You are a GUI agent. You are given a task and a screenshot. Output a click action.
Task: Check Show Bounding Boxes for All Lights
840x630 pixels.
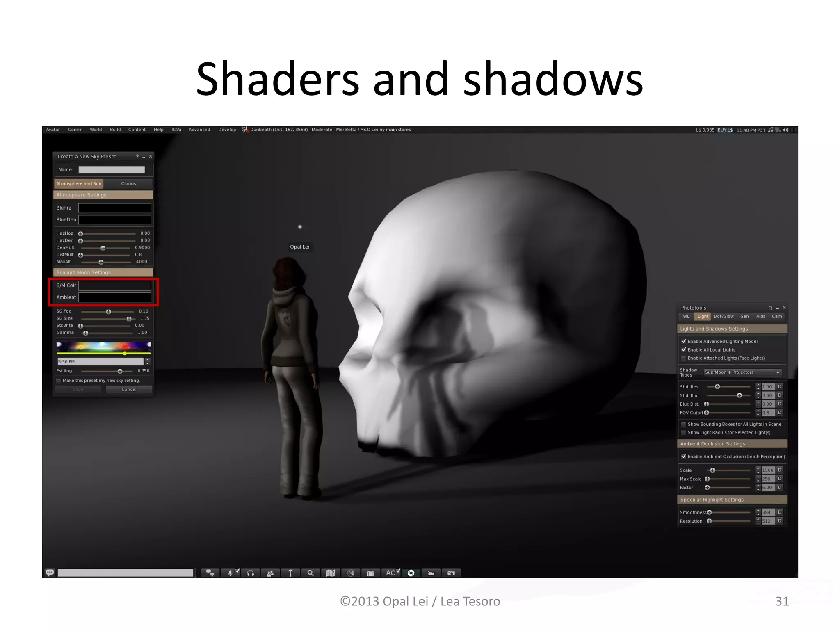pyautogui.click(x=684, y=424)
